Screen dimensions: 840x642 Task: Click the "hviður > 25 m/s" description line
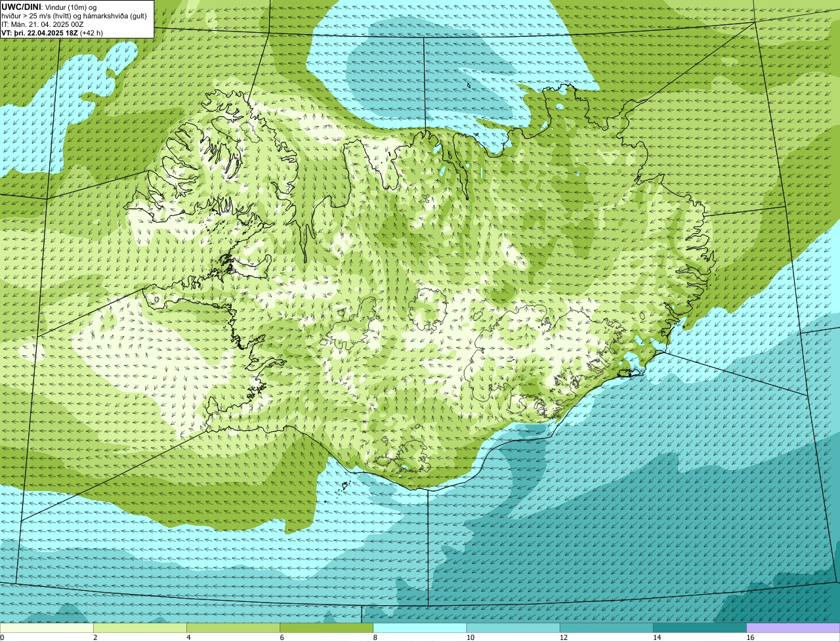click(74, 16)
